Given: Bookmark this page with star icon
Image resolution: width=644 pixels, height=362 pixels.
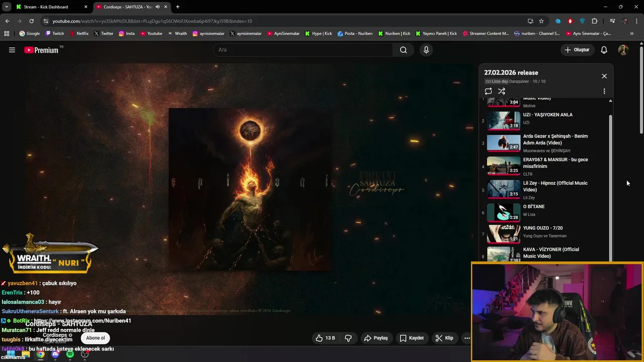Looking at the screenshot, I should (x=541, y=21).
